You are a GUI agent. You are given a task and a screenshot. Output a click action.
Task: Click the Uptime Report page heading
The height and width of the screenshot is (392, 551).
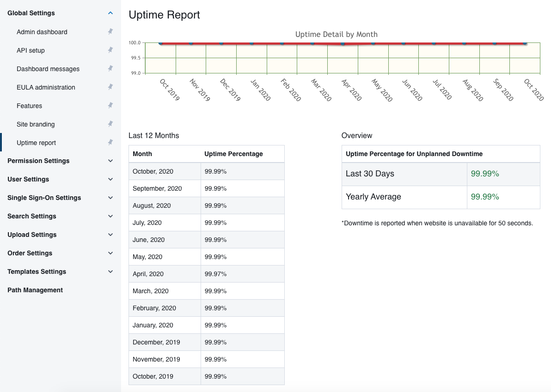tap(164, 15)
